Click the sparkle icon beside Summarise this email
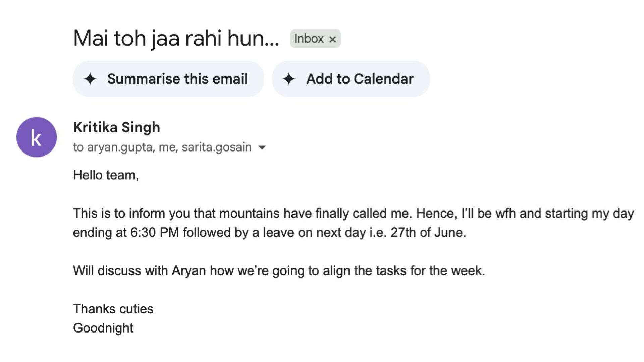The width and height of the screenshot is (644, 362). pyautogui.click(x=90, y=79)
